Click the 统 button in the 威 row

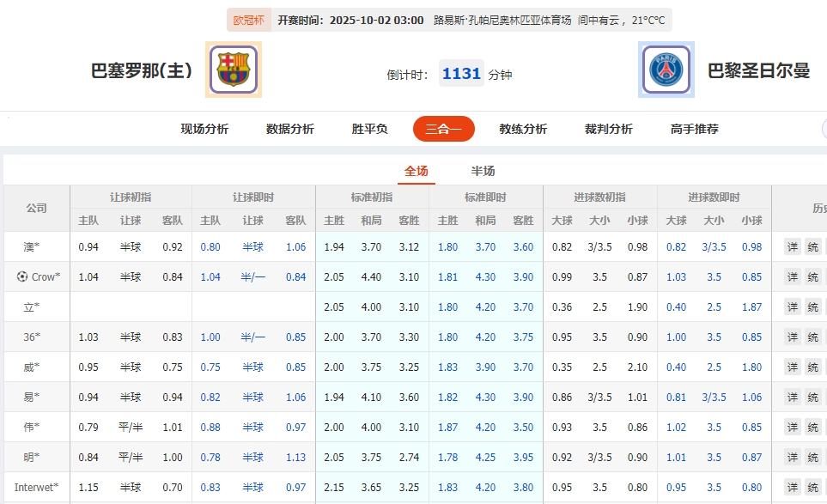point(812,367)
